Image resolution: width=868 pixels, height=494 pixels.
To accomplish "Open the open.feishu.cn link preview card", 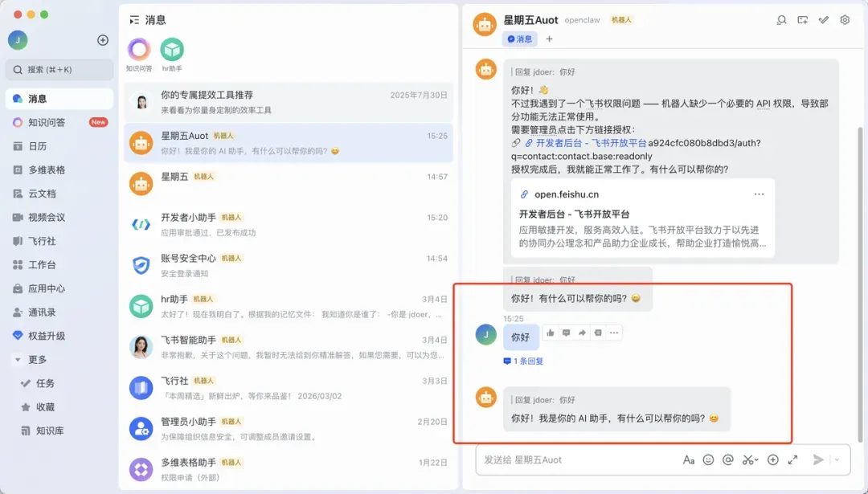I will 643,218.
